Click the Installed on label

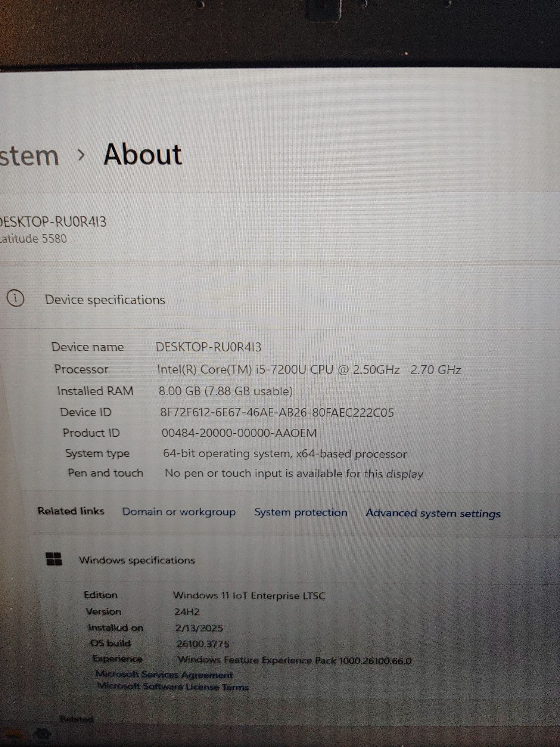click(116, 627)
